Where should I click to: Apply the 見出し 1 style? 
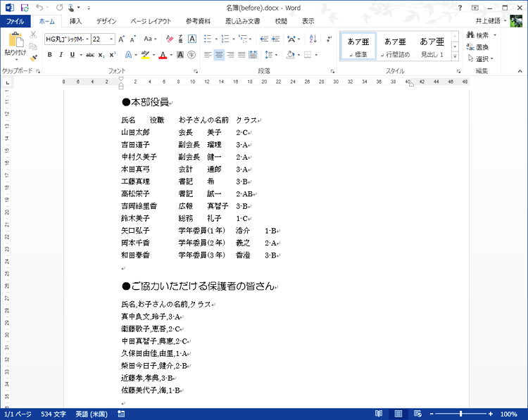(x=432, y=46)
